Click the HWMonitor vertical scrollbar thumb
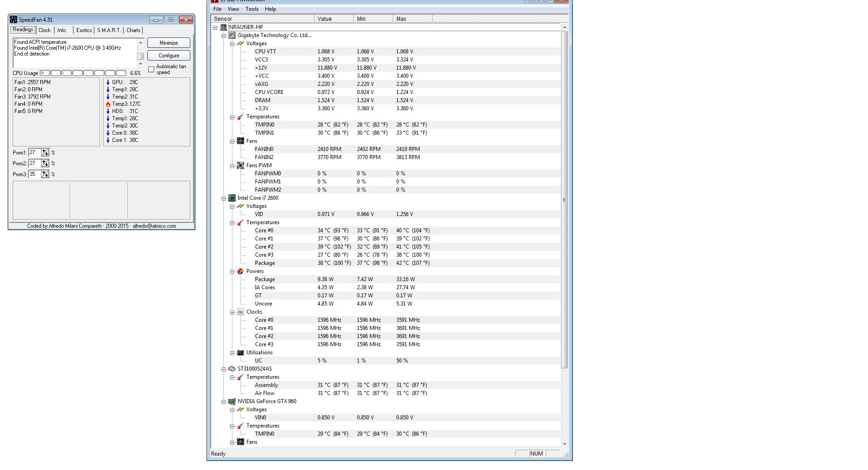Viewport: 868px width, 470px height. point(564,199)
